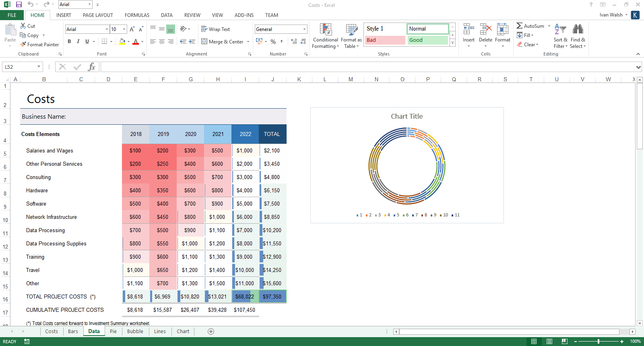Image resolution: width=644 pixels, height=346 pixels.
Task: Click the Insert Function fx icon
Action: point(91,67)
